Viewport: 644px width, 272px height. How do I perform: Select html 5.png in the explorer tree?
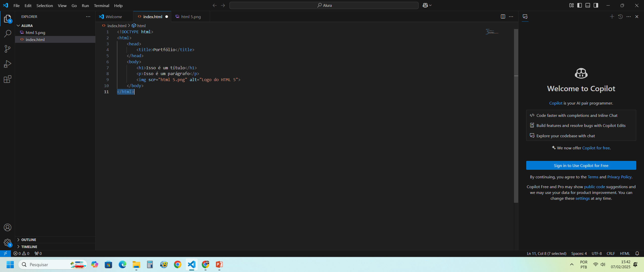(x=55, y=32)
